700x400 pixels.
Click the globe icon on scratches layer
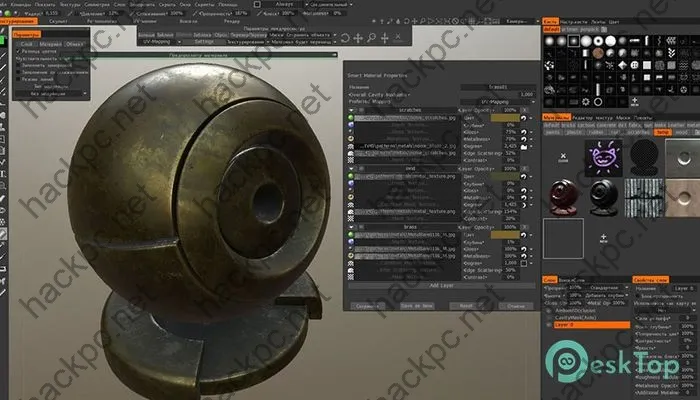351,116
